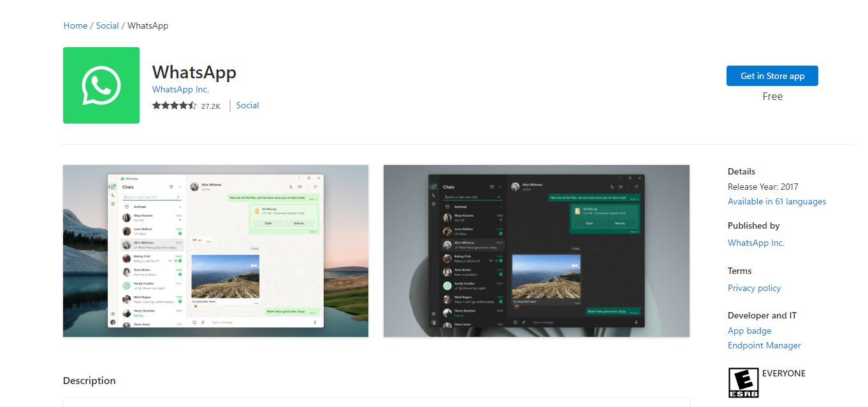868x407 pixels.
Task: Click the ESRB EVERYONE rating badge
Action: tap(743, 382)
